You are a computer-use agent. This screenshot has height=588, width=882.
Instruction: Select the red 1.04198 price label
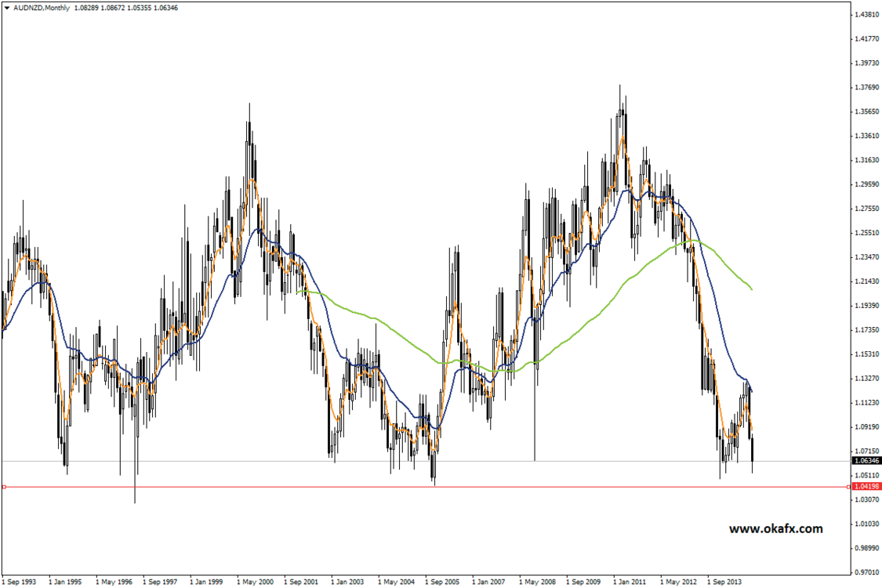(866, 486)
